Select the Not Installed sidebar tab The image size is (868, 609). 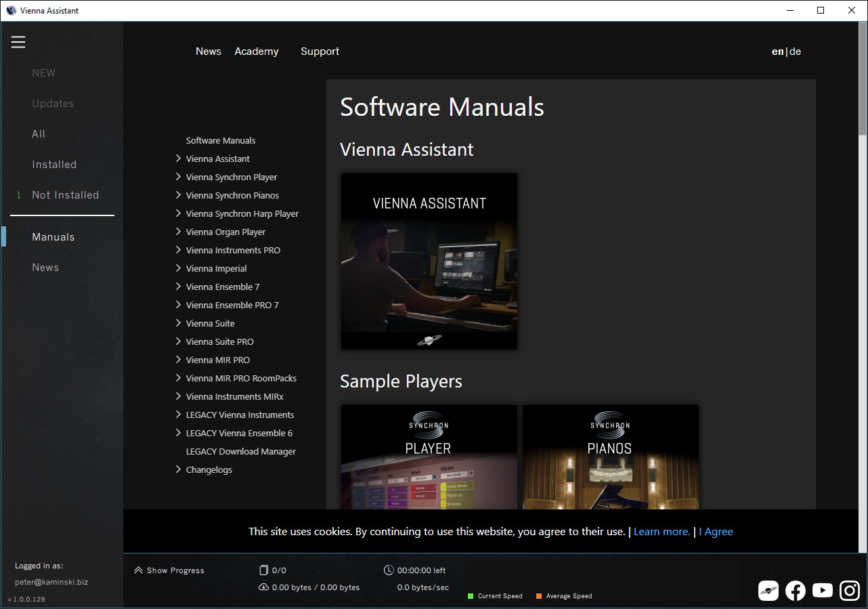pos(65,195)
